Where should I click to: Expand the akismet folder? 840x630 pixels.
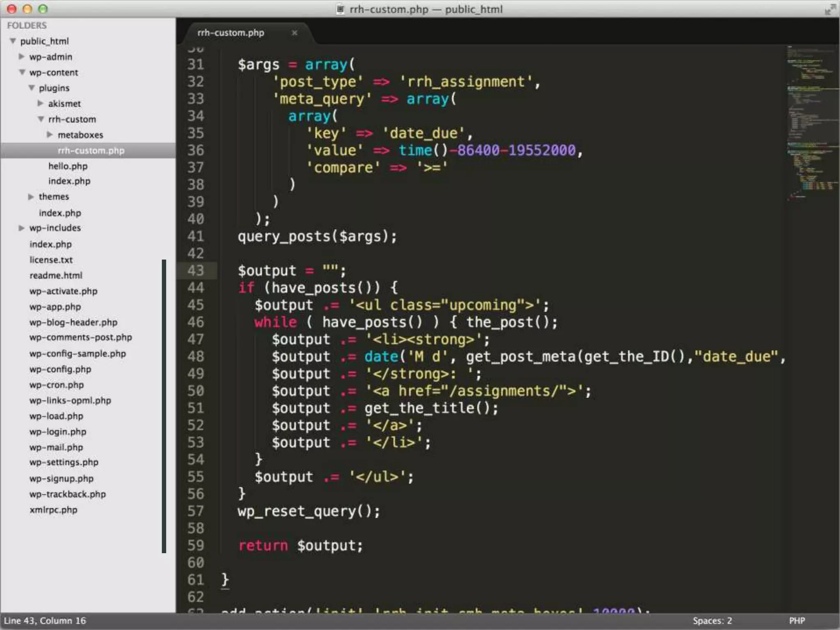(41, 103)
